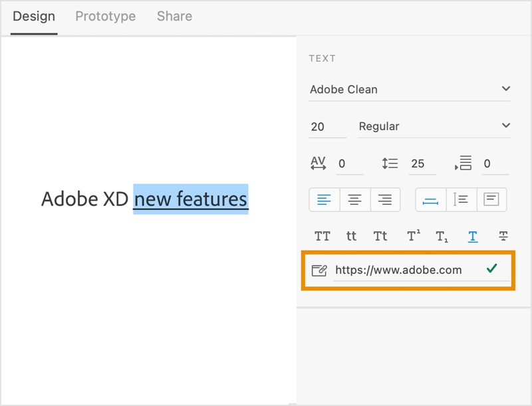Set right text alignment
This screenshot has height=406, width=532.
pyautogui.click(x=386, y=199)
